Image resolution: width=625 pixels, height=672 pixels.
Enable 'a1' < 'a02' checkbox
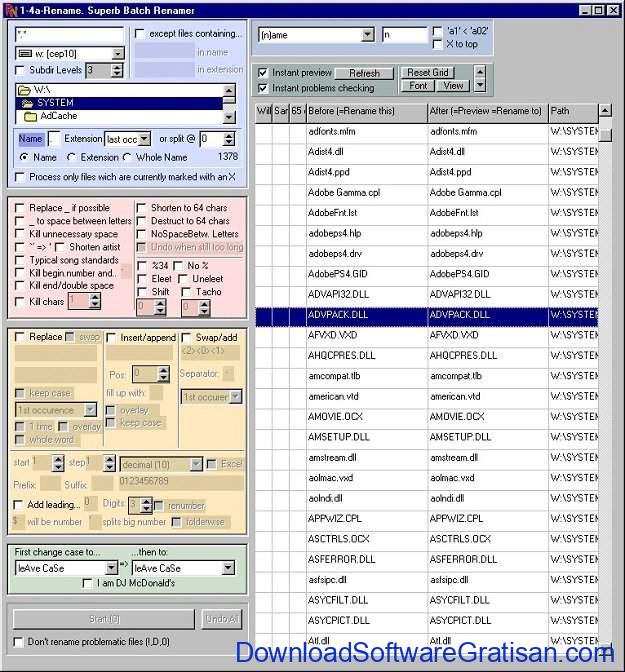438,31
